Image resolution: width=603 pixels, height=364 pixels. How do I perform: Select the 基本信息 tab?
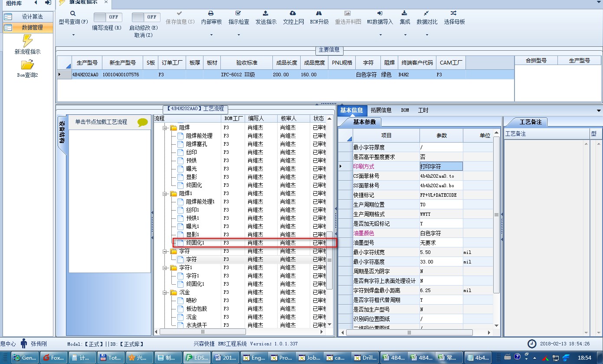point(352,110)
